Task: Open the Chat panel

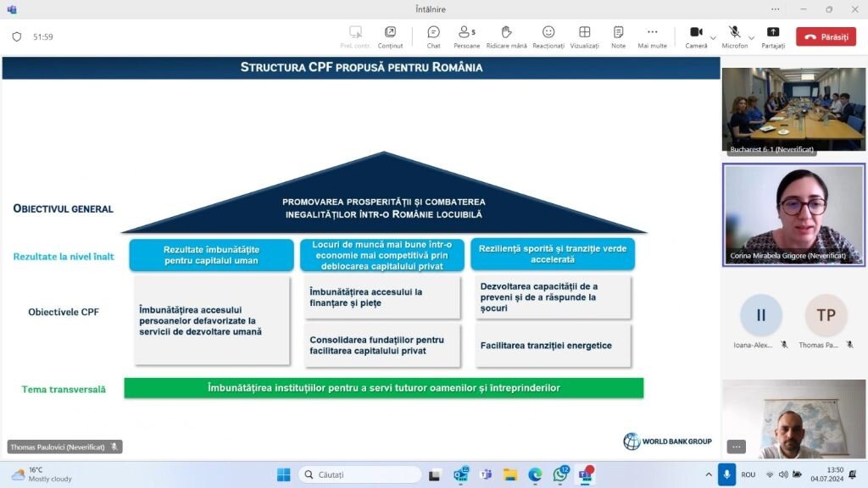Action: point(433,36)
